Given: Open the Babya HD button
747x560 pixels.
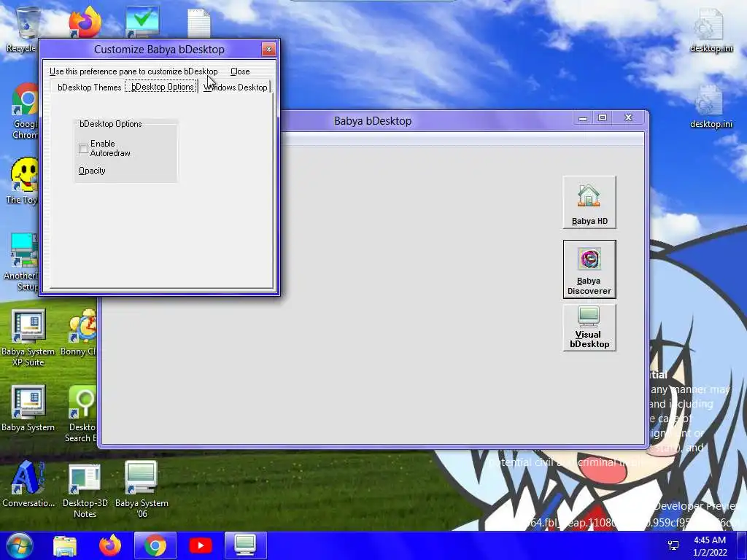Looking at the screenshot, I should [589, 203].
